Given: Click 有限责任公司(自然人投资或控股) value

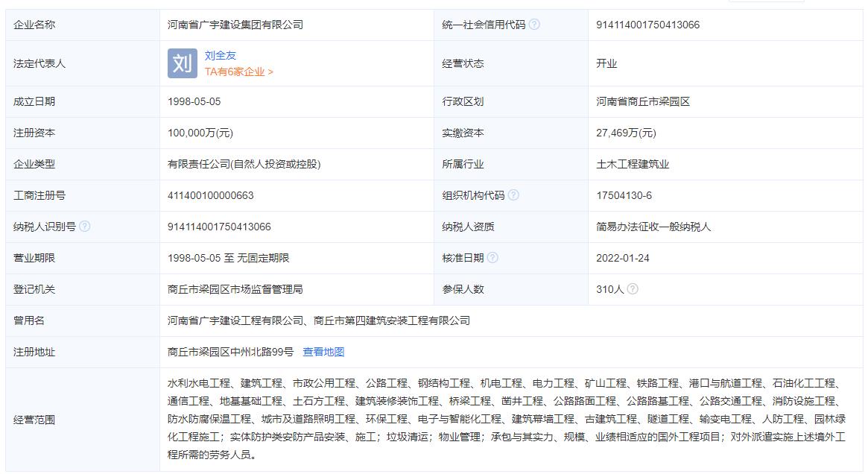Looking at the screenshot, I should tap(244, 164).
